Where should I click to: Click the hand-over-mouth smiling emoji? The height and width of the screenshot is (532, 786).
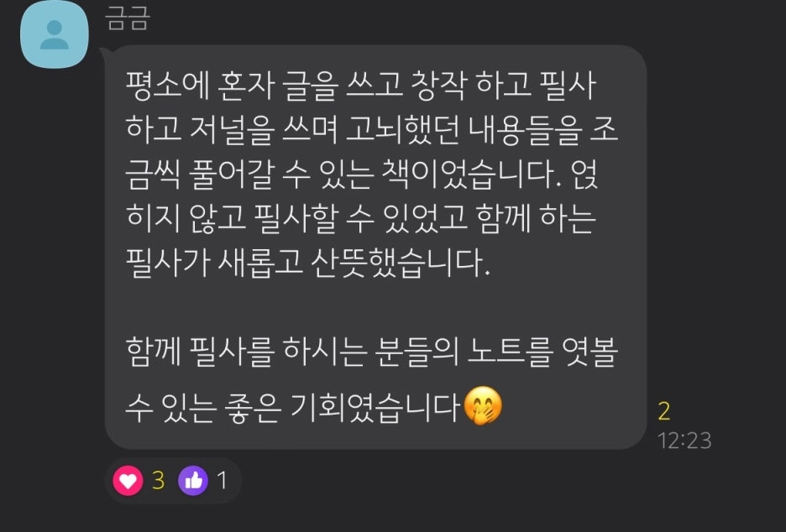point(483,406)
